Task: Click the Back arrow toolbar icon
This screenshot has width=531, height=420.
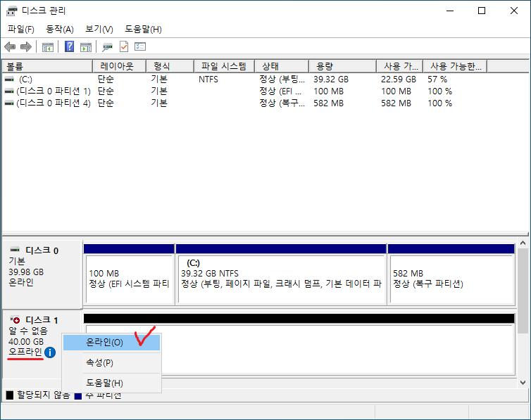Action: pyautogui.click(x=10, y=46)
